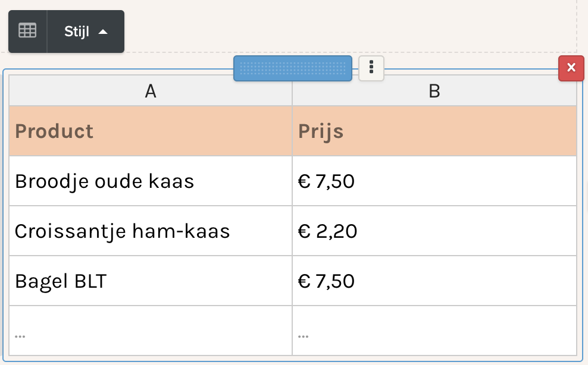Click the Stijl label text

coord(77,32)
